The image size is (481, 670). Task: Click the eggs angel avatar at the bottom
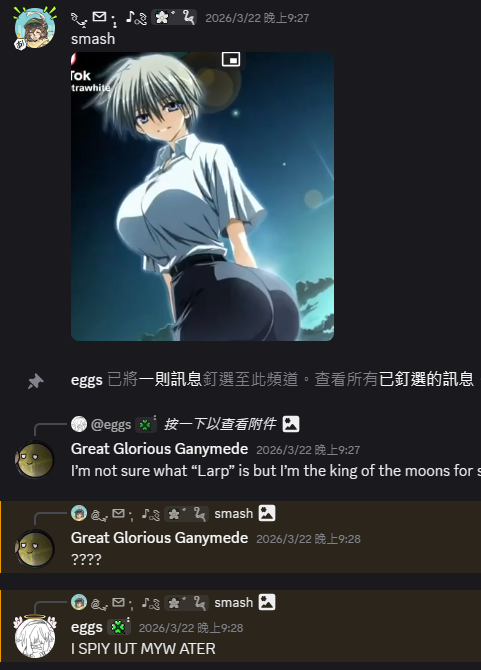click(x=35, y=637)
